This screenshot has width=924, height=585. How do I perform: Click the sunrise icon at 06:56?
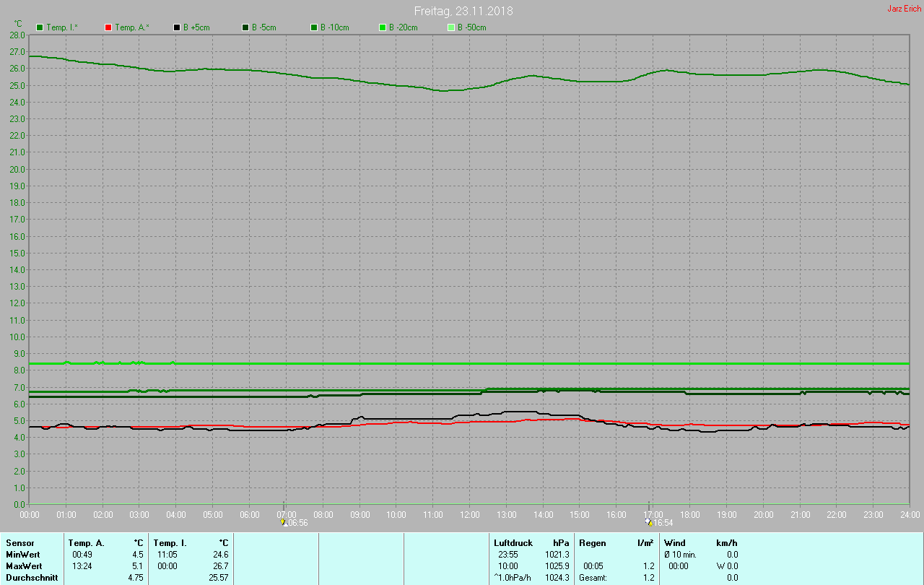coord(284,521)
